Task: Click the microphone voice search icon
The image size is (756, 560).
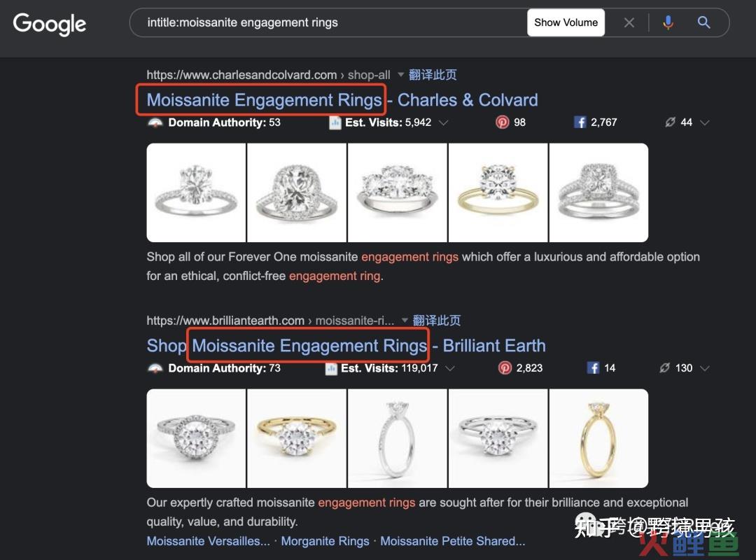Action: (668, 22)
